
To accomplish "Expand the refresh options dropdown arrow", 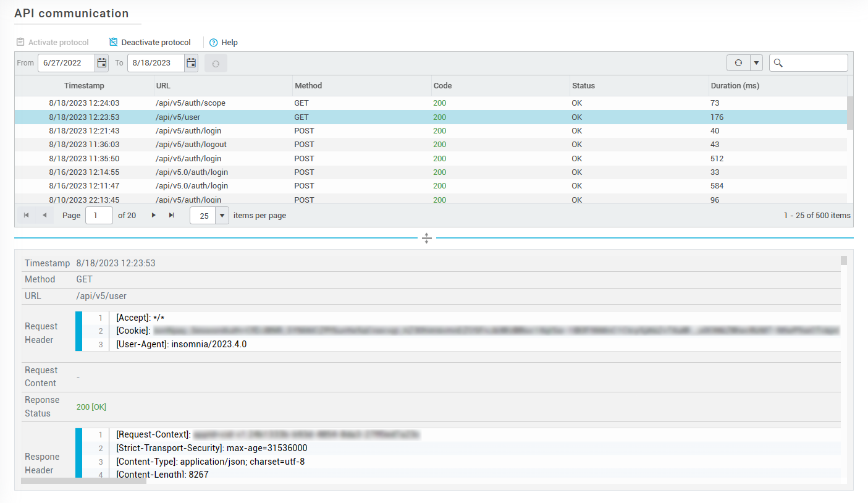I will [x=757, y=63].
